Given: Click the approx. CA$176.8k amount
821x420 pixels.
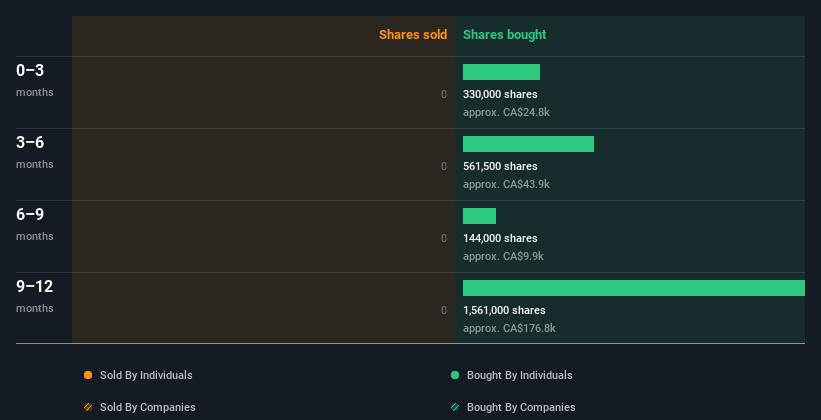Looking at the screenshot, I should (509, 328).
